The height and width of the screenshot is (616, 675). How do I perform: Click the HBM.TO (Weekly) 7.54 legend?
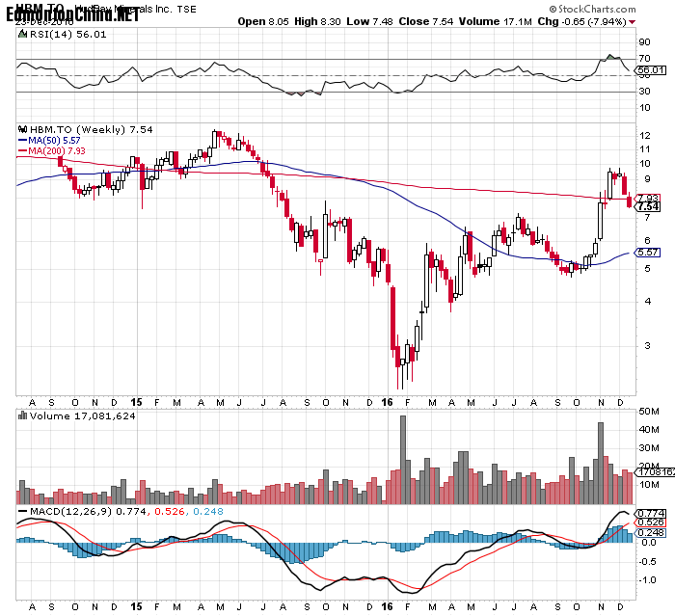tap(92, 129)
